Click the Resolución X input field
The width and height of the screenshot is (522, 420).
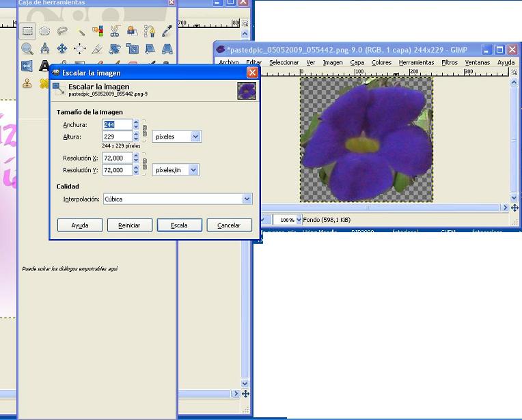pos(118,158)
